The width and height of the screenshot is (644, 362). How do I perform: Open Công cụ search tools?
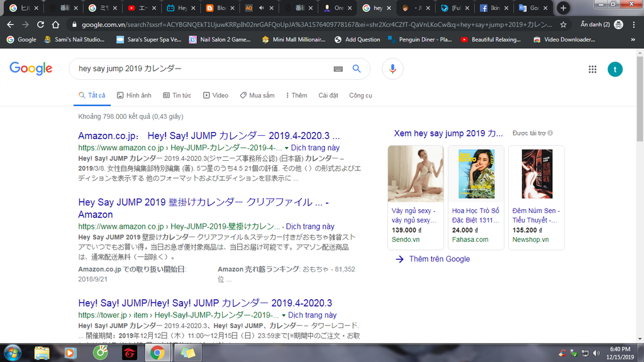(x=360, y=96)
